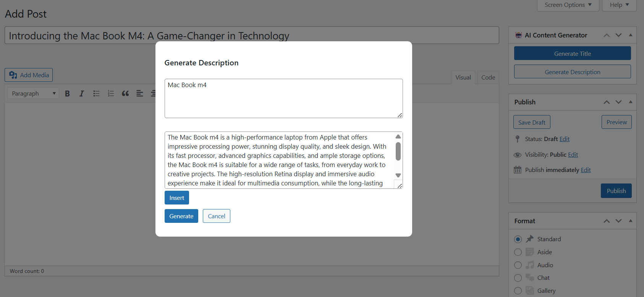644x297 pixels.
Task: Select the Aside post format
Action: [x=518, y=252]
